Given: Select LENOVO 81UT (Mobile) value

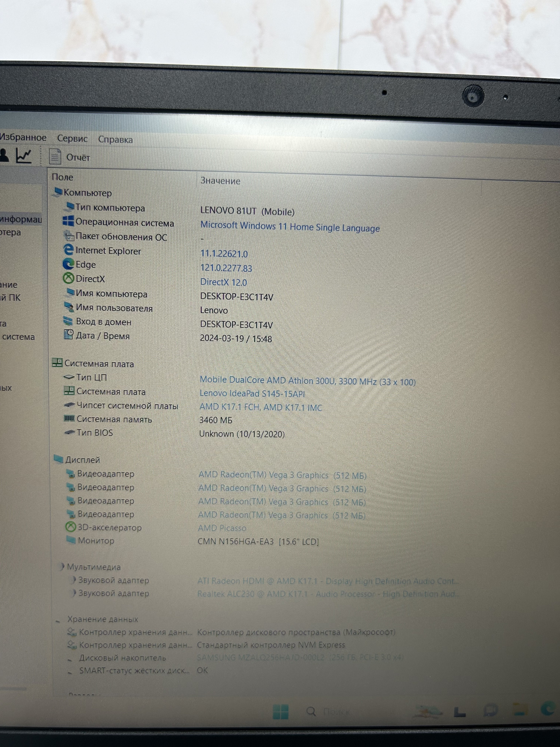Looking at the screenshot, I should click(x=247, y=212).
